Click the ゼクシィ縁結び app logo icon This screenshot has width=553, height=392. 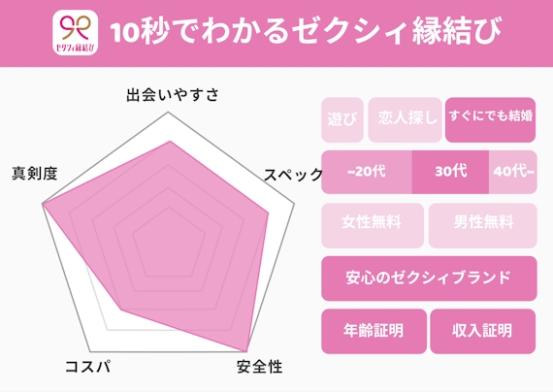(x=75, y=32)
